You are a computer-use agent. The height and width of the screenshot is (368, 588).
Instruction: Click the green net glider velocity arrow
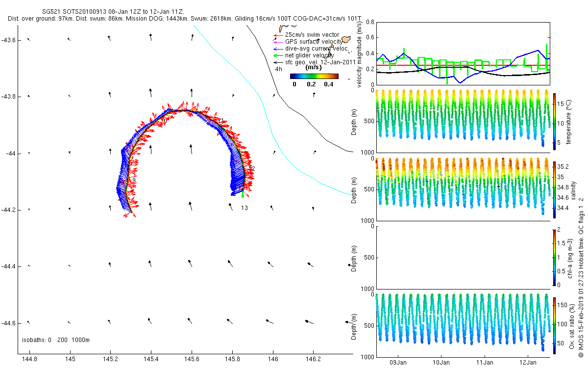(x=278, y=56)
